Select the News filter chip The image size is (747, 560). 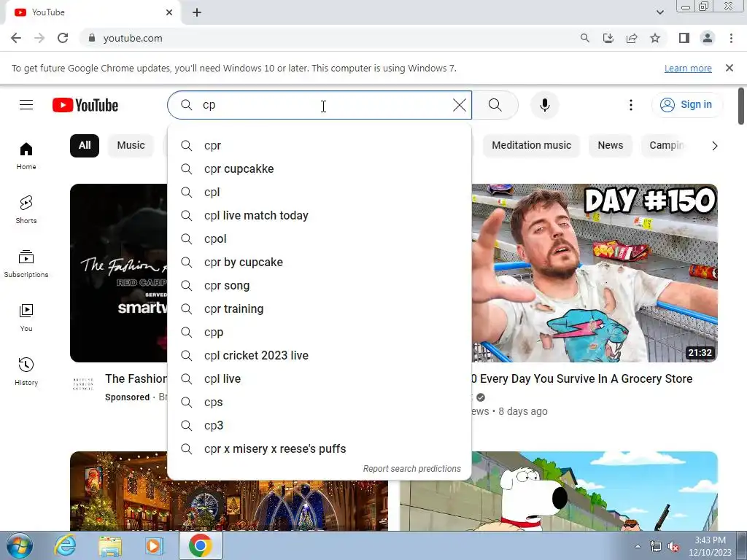point(611,145)
